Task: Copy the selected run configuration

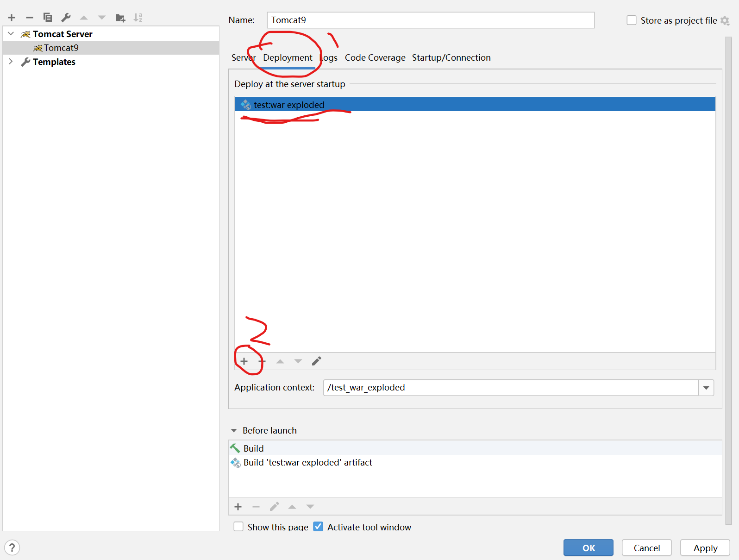Action: (48, 18)
